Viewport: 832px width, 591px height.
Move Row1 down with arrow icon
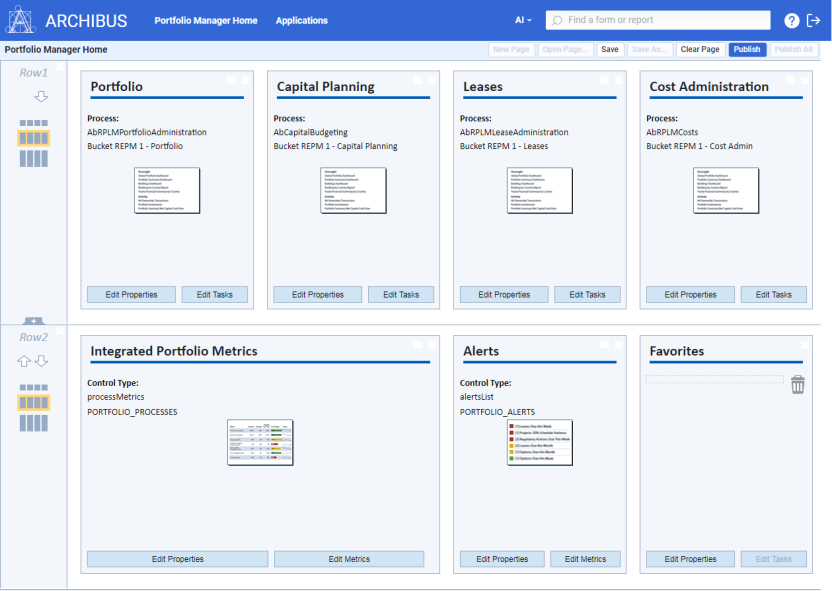tap(41, 97)
